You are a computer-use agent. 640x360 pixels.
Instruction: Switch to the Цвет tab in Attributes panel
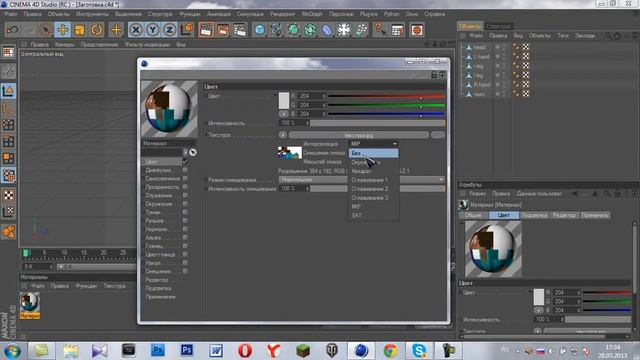tap(504, 215)
